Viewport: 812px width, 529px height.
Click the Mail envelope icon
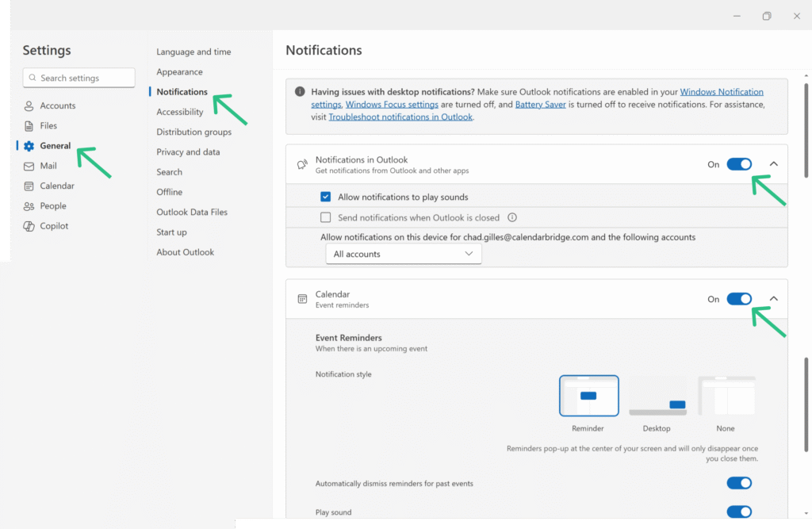[29, 167]
